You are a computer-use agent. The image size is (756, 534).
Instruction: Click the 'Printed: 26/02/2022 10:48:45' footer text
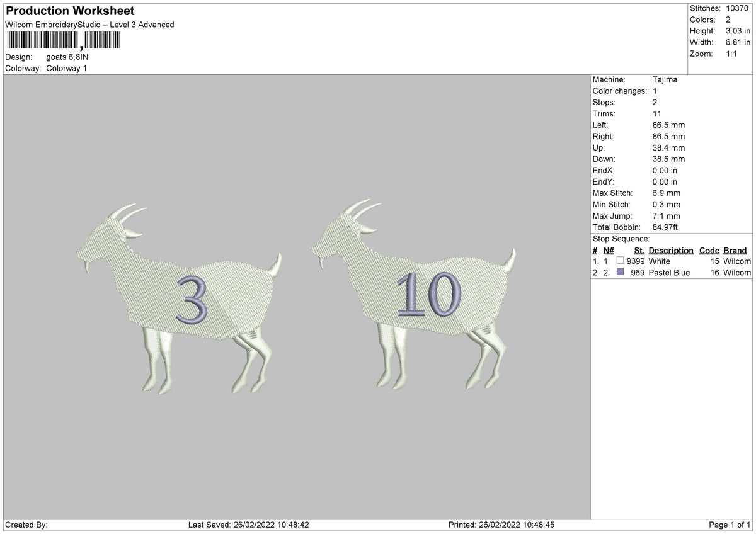[x=501, y=525]
